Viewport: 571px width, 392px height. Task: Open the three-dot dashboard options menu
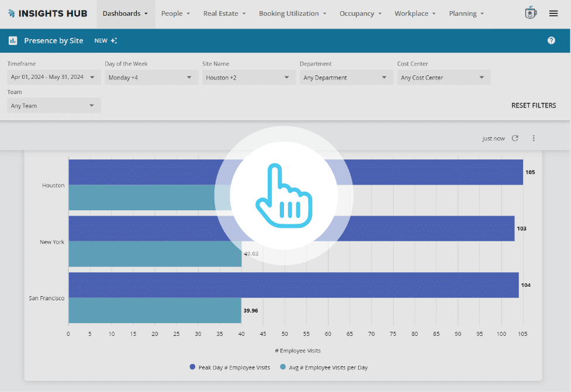tap(534, 138)
